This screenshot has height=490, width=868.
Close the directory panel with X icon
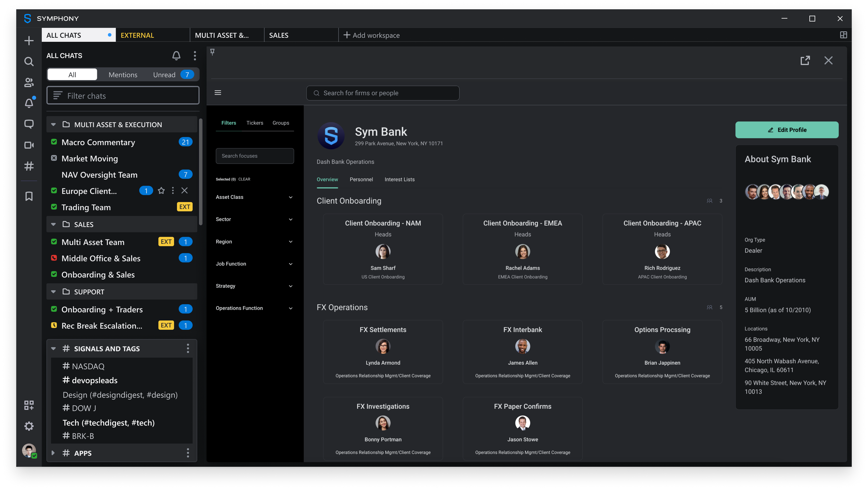tap(828, 60)
